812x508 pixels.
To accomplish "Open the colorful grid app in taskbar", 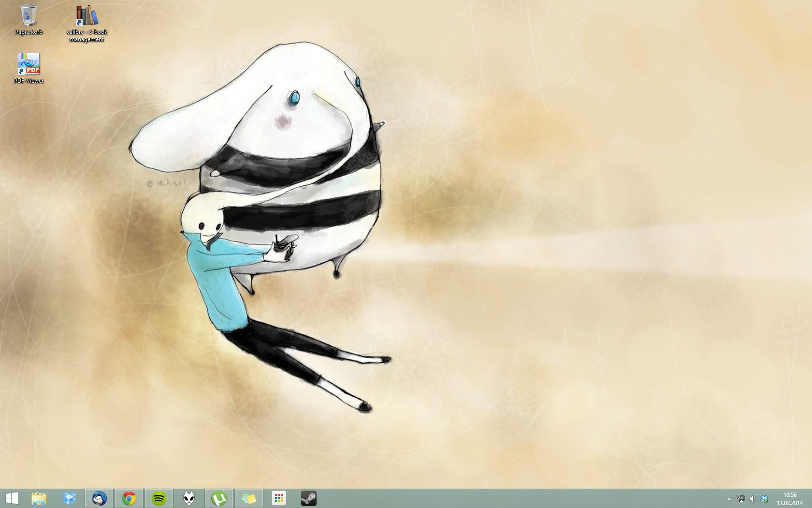I will (x=279, y=498).
